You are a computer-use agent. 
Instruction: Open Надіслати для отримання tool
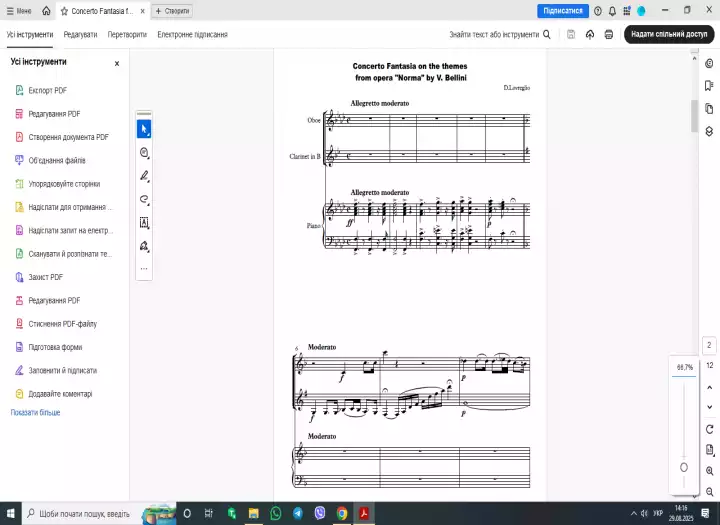click(63, 207)
